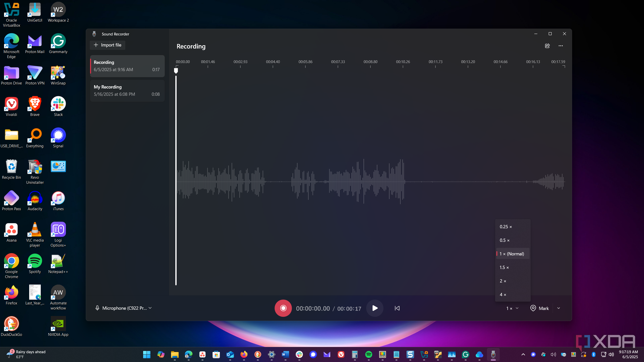This screenshot has width=644, height=362.
Task: Open iTunes desktop shortcut
Action: (x=58, y=201)
